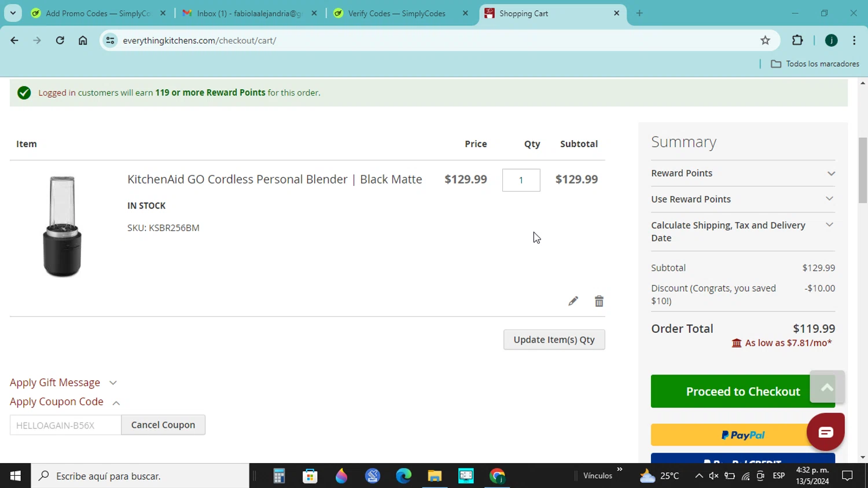Remove the blender using trash icon
Image resolution: width=868 pixels, height=488 pixels.
[x=599, y=301]
